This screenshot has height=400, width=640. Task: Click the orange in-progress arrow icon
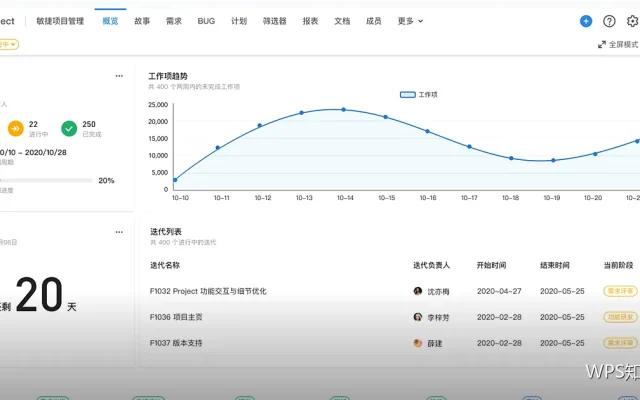16,129
